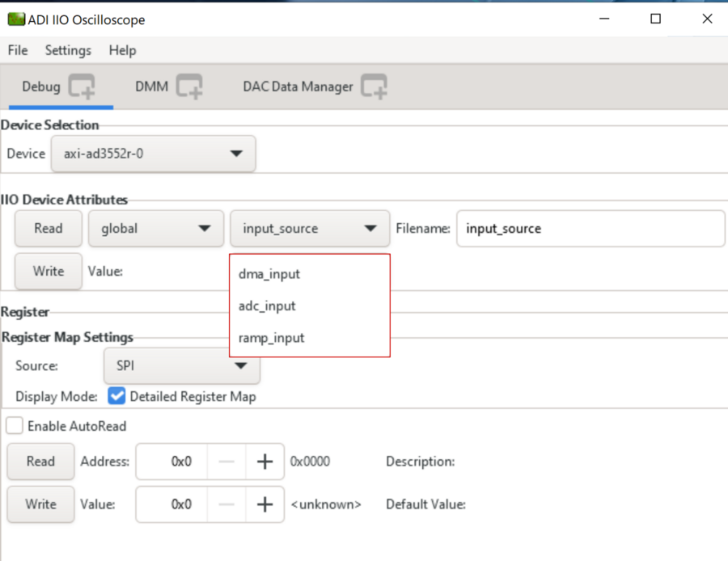Click Write button next to attribute Value
The width and height of the screenshot is (728, 561).
point(49,272)
